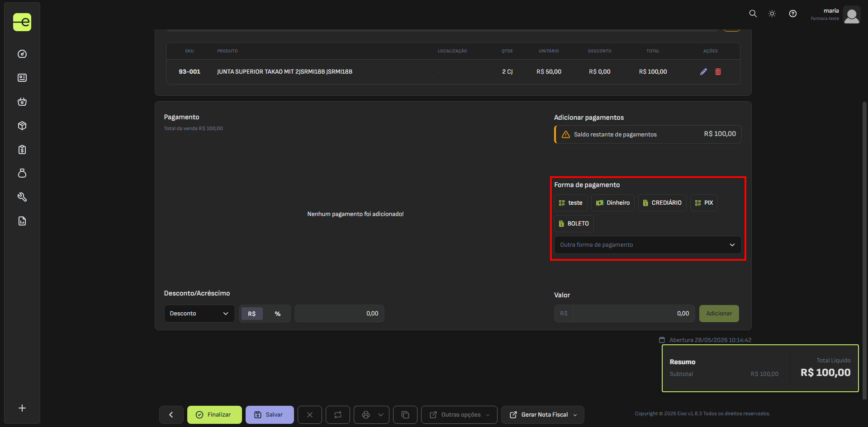Open the help question mark icon
Screen dimensions: 868x427
(x=793, y=14)
